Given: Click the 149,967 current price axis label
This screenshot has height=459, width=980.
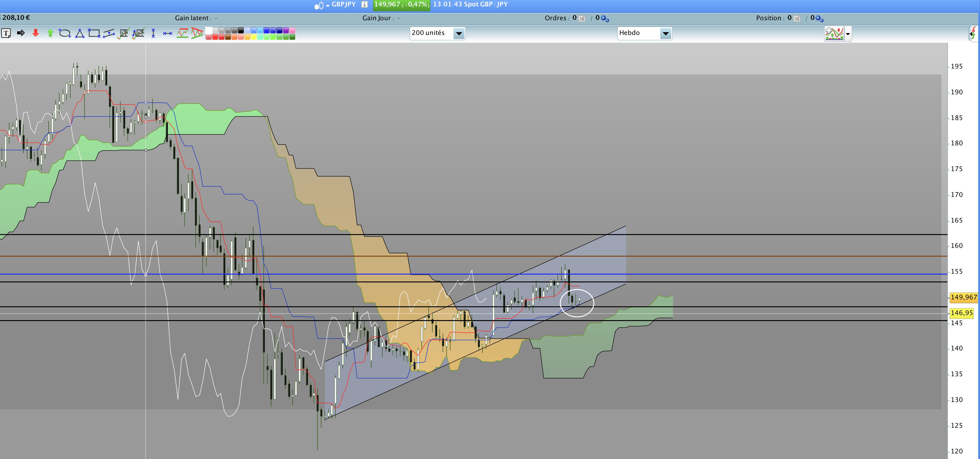Looking at the screenshot, I should (963, 298).
